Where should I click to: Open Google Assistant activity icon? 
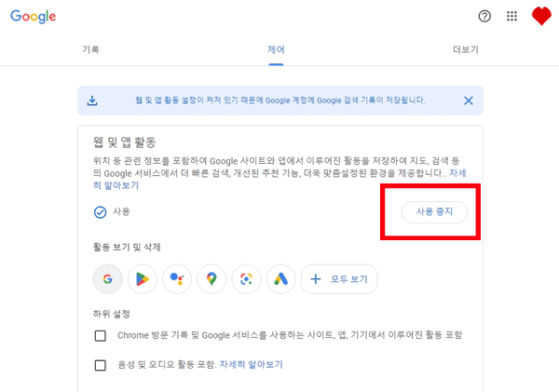[177, 279]
